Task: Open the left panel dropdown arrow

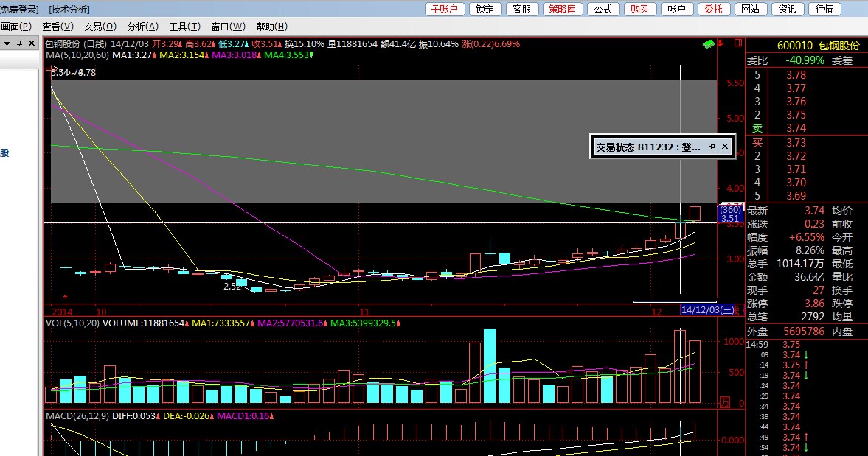Action: pyautogui.click(x=7, y=43)
